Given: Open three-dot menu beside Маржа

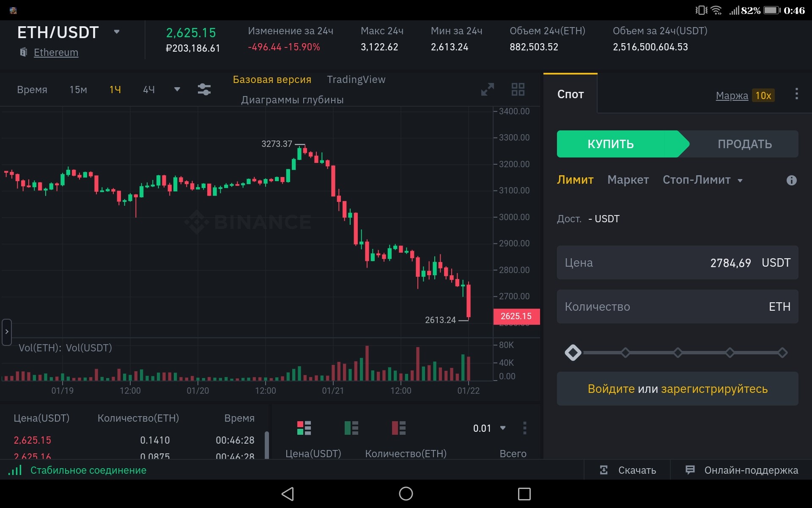Looking at the screenshot, I should click(796, 94).
